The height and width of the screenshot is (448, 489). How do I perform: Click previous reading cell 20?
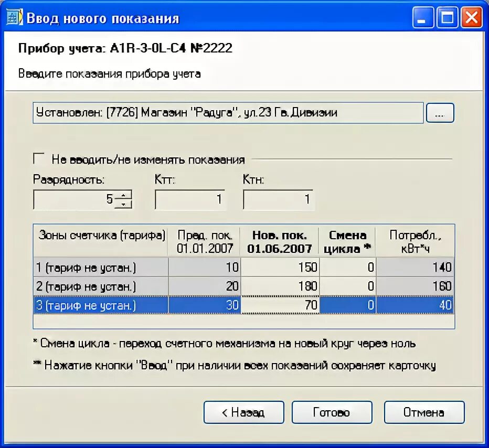coord(204,286)
